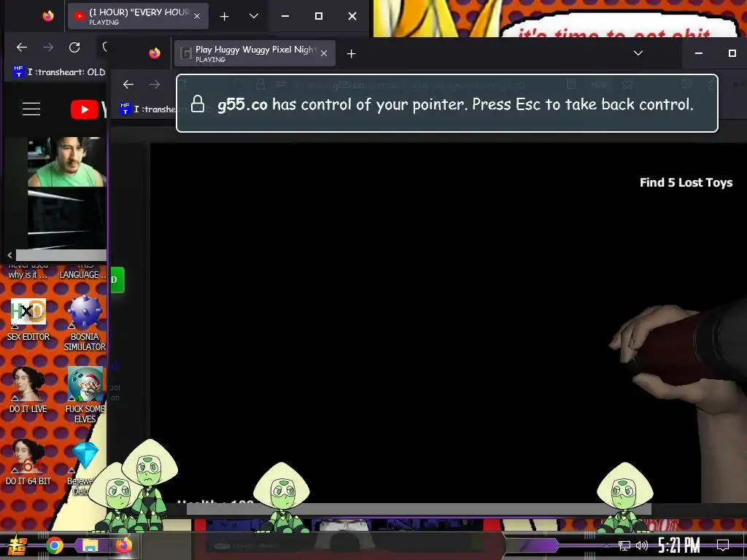747x560 pixels.
Task: Click the Firefox taskbar icon
Action: coord(123,545)
